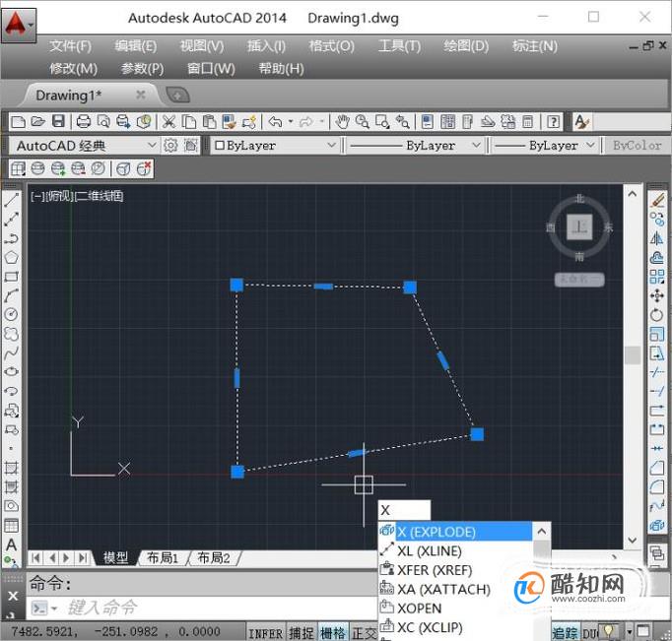Select the Explode tool in modify toolbar
The height and width of the screenshot is (641, 672).
click(x=657, y=525)
